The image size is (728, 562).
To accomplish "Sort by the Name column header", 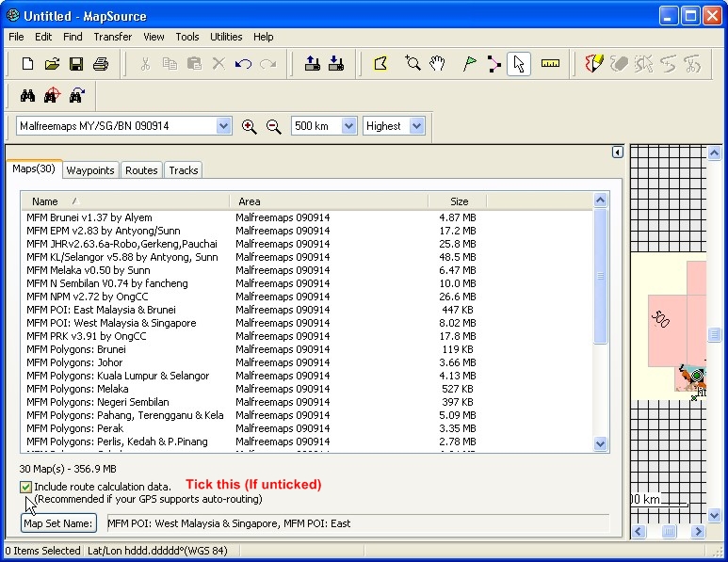I will click(125, 201).
